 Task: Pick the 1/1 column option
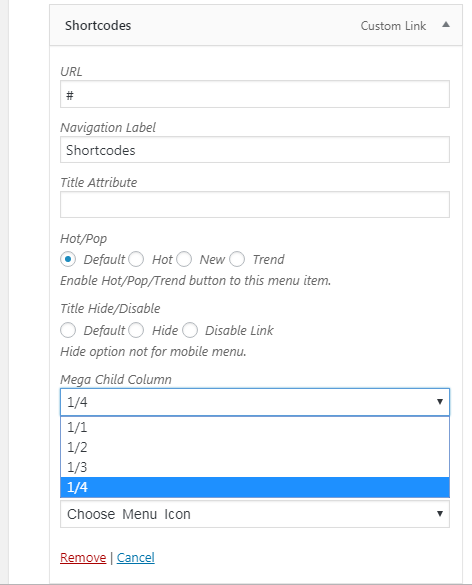click(255, 427)
